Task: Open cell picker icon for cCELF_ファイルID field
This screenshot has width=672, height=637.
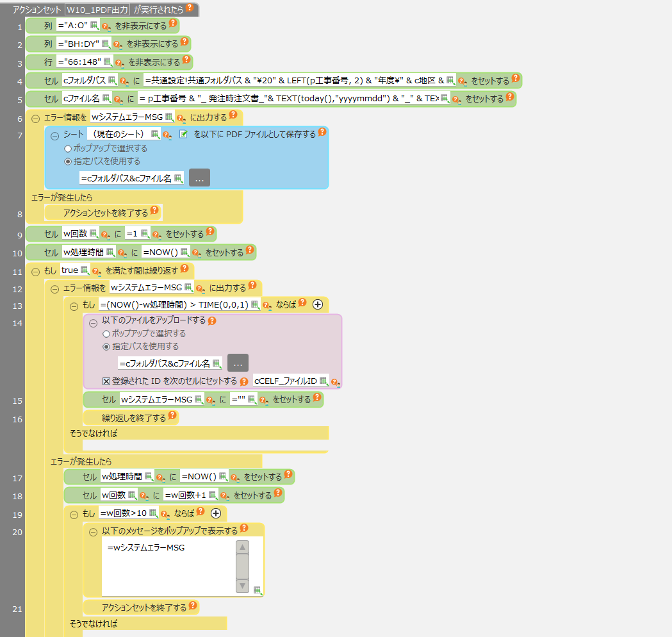Action: (324, 381)
